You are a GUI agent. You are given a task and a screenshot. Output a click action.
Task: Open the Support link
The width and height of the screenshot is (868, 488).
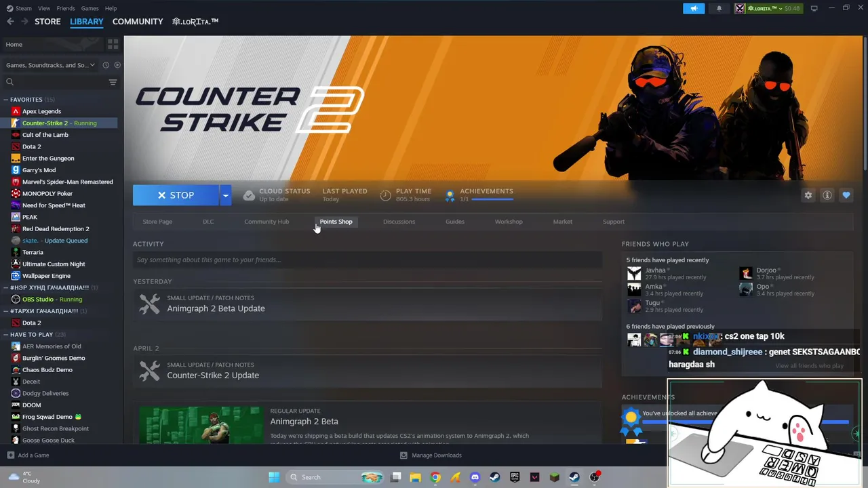tap(614, 222)
